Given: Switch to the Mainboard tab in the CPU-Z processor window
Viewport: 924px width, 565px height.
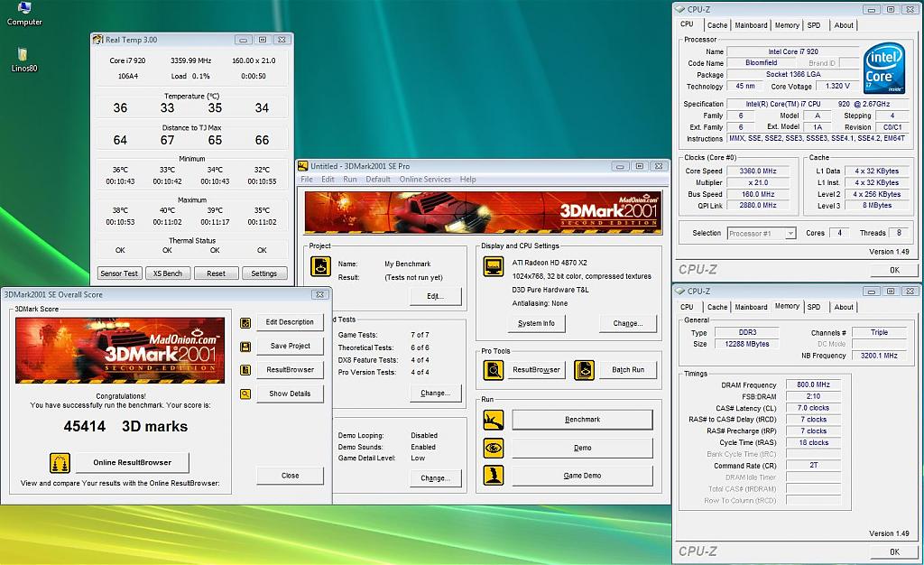Looking at the screenshot, I should (x=751, y=25).
